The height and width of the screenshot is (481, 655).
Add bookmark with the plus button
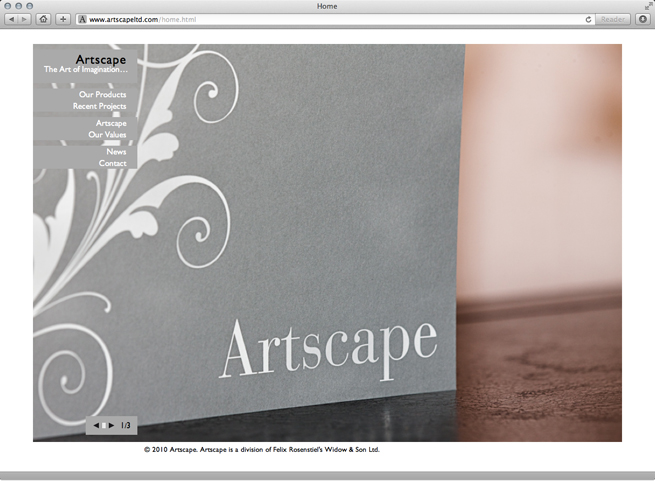pos(63,19)
